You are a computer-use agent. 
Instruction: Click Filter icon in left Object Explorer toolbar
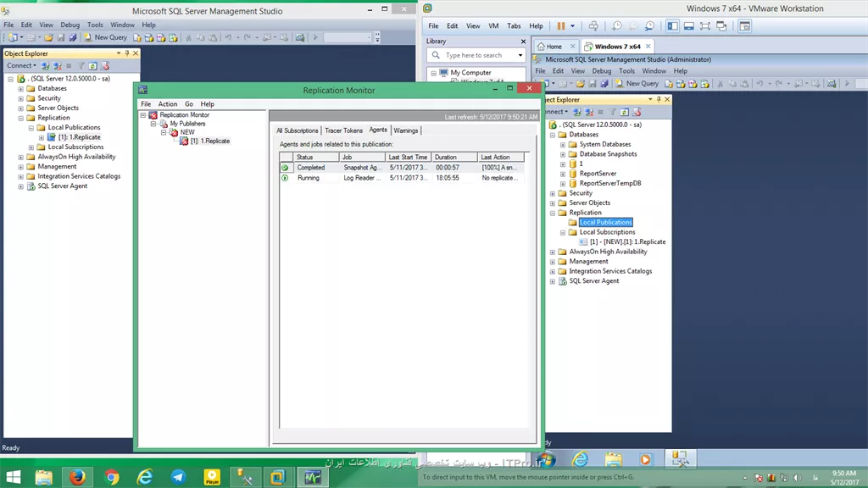tap(81, 66)
